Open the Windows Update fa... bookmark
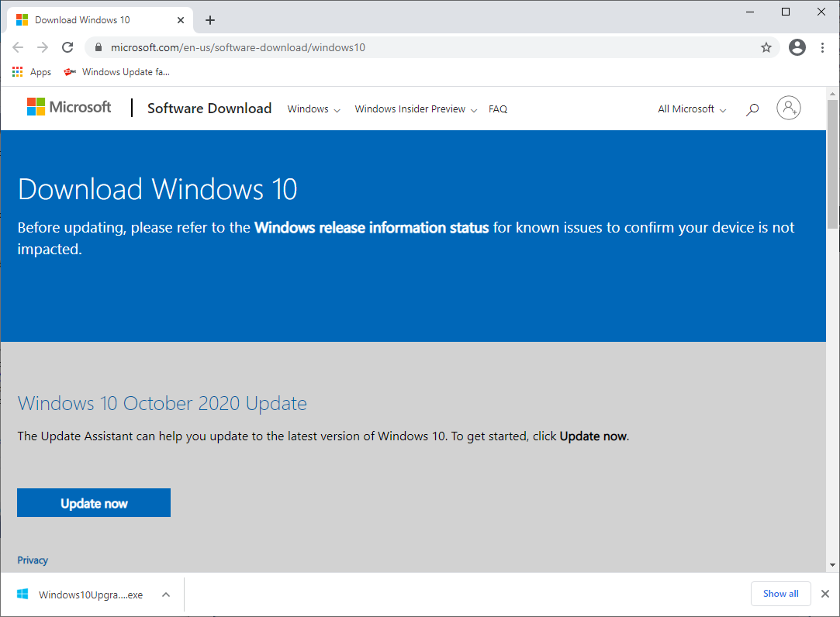Image resolution: width=840 pixels, height=617 pixels. (x=116, y=72)
